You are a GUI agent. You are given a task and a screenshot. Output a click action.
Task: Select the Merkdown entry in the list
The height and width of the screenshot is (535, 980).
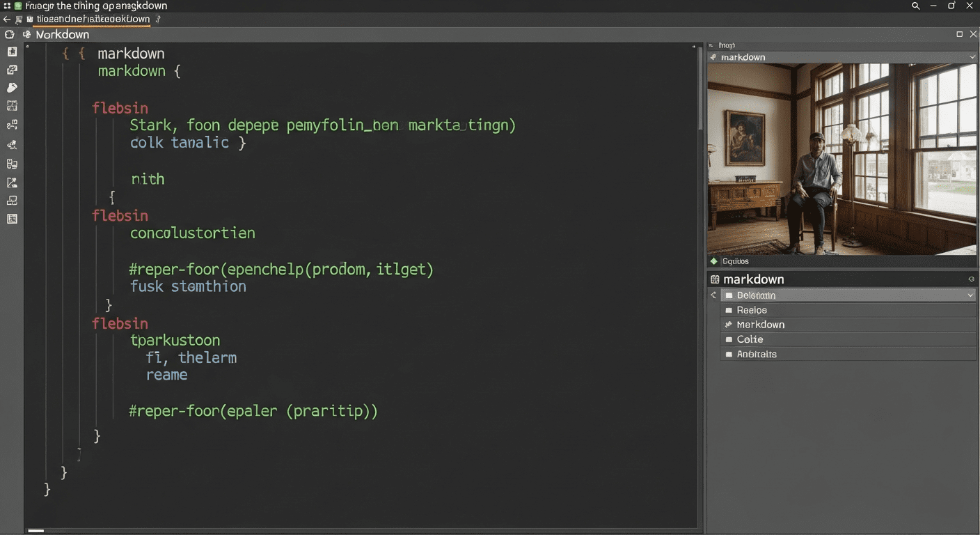[760, 325]
